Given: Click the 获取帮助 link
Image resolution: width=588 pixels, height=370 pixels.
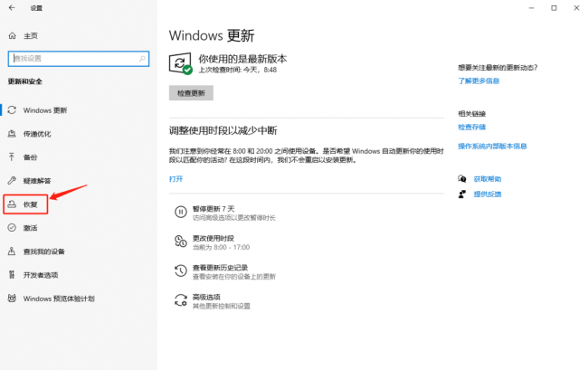Looking at the screenshot, I should click(488, 179).
